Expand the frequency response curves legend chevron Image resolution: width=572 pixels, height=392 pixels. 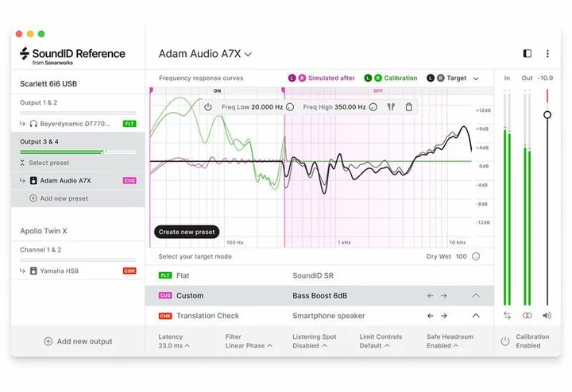476,79
